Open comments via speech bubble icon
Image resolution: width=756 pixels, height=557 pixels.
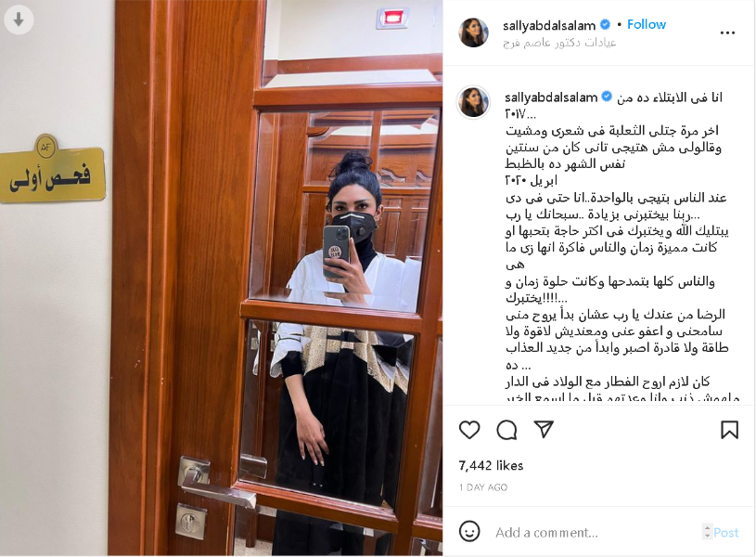pyautogui.click(x=506, y=430)
